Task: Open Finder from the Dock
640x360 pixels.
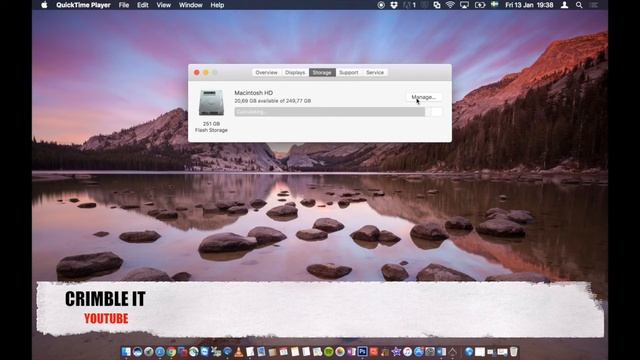Action: tap(126, 351)
